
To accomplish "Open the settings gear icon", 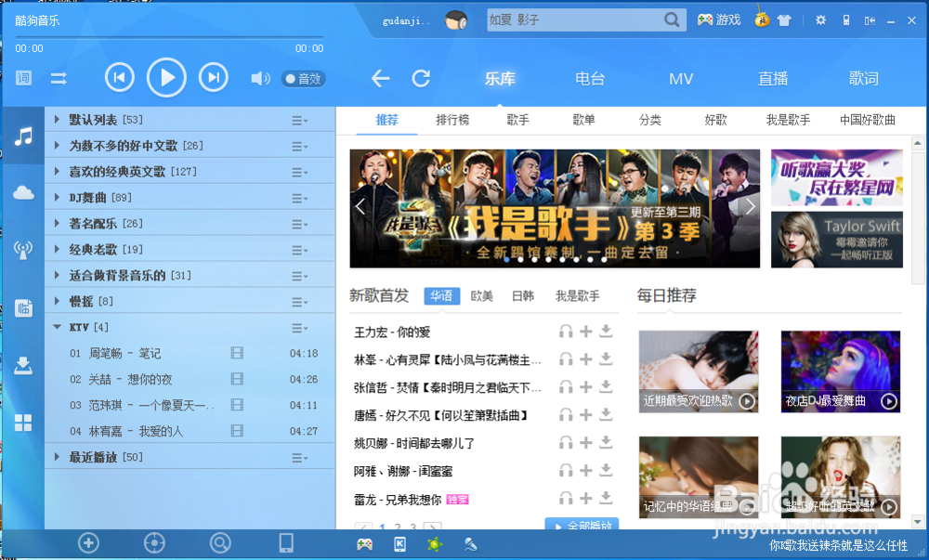I will pos(820,20).
